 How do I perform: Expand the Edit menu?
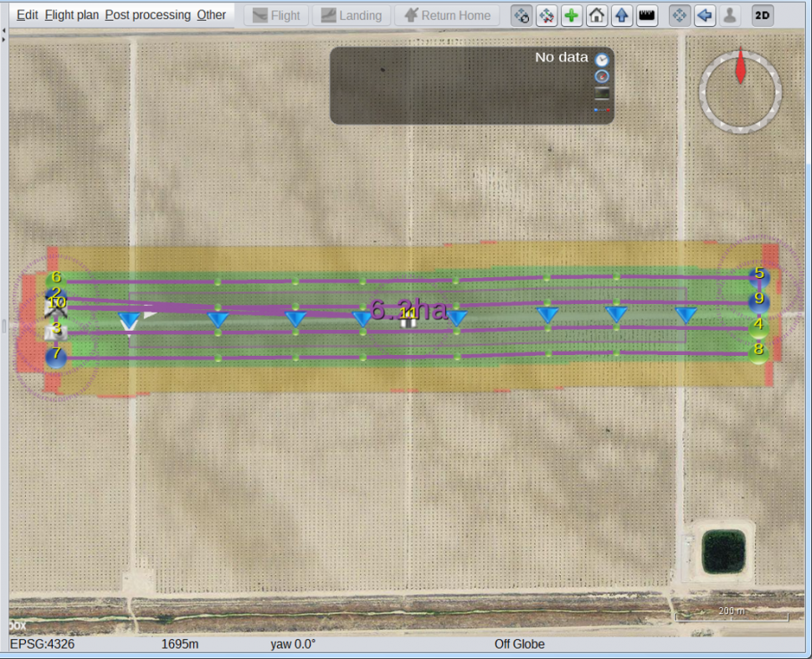click(27, 15)
